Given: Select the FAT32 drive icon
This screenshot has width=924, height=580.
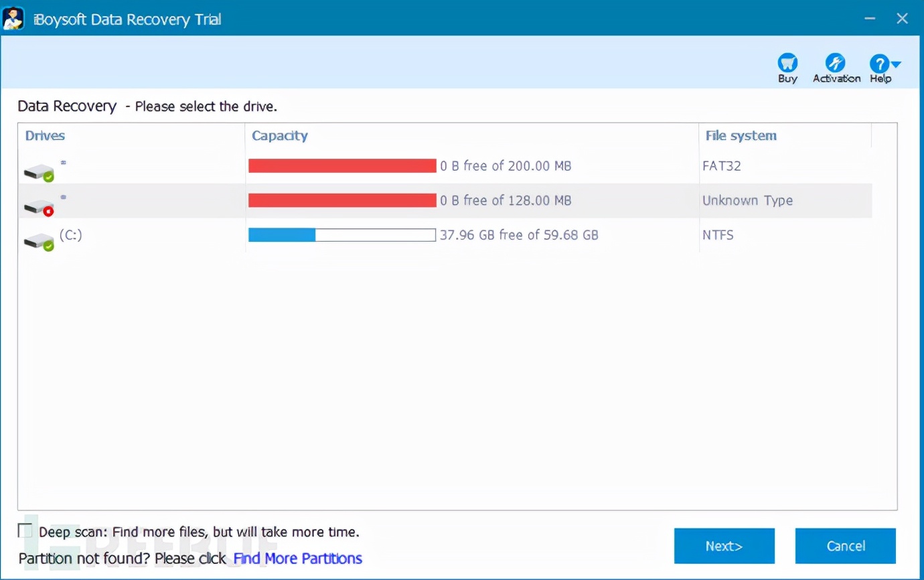Looking at the screenshot, I should pyautogui.click(x=39, y=172).
